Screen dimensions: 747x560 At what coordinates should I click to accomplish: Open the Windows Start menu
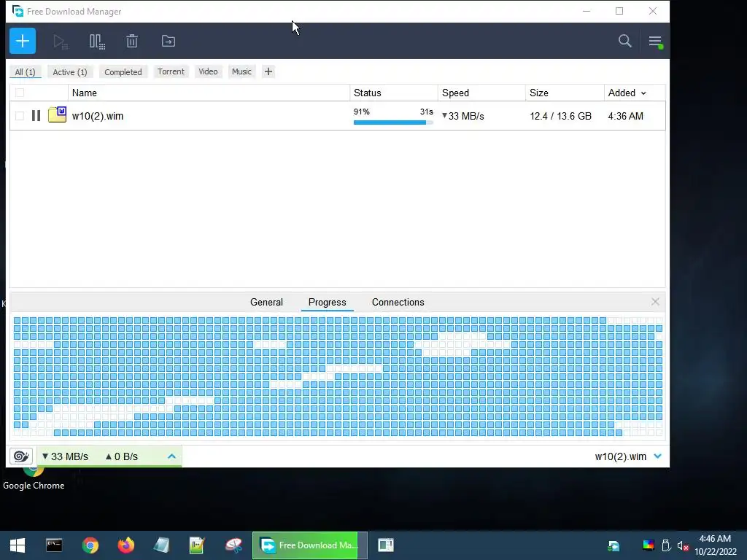point(18,545)
